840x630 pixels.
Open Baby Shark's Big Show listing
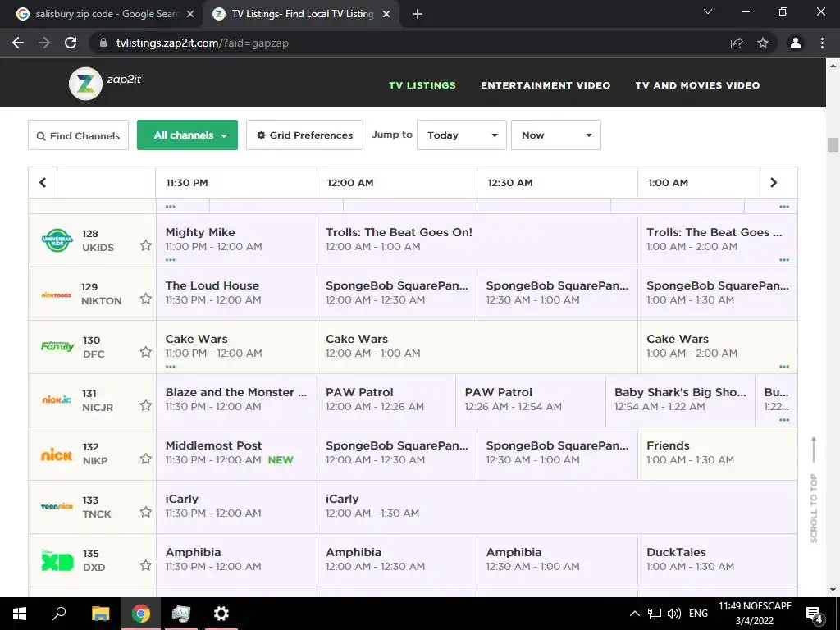680,399
